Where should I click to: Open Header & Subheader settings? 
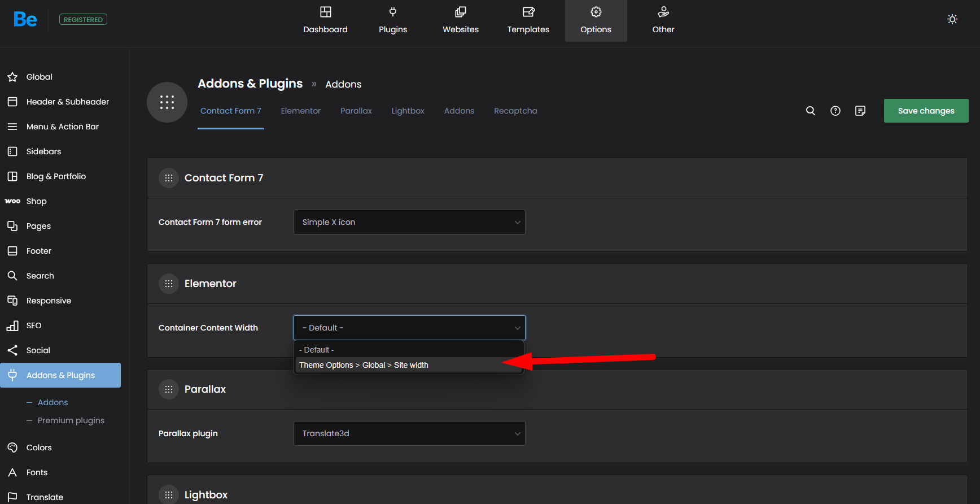67,102
